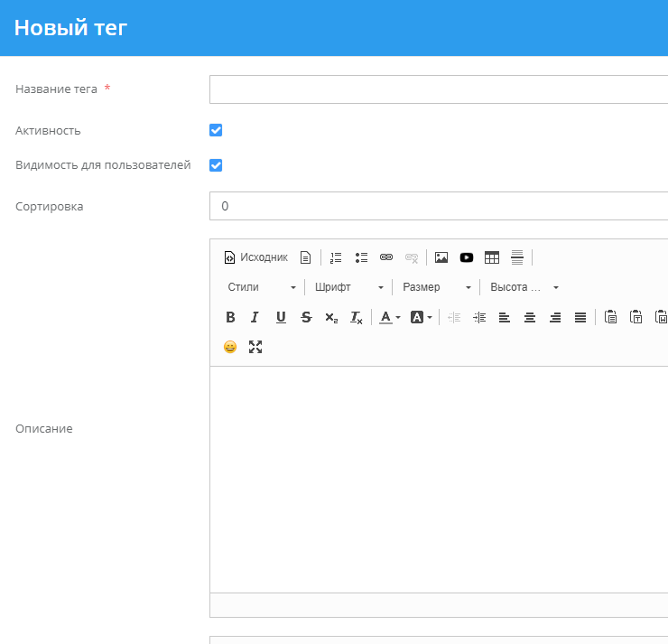Center-align the description text
Image resolution: width=668 pixels, height=644 pixels.
(x=530, y=317)
